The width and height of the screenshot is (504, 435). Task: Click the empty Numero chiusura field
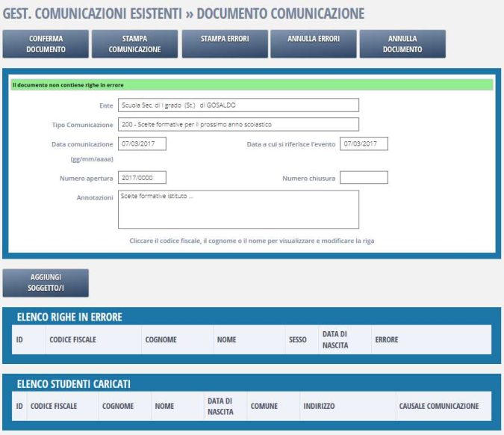364,178
